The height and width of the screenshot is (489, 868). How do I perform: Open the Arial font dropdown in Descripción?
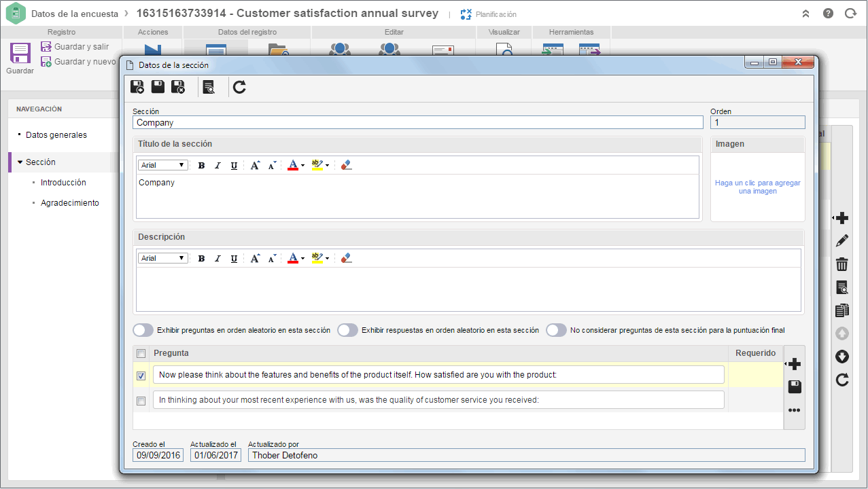163,258
